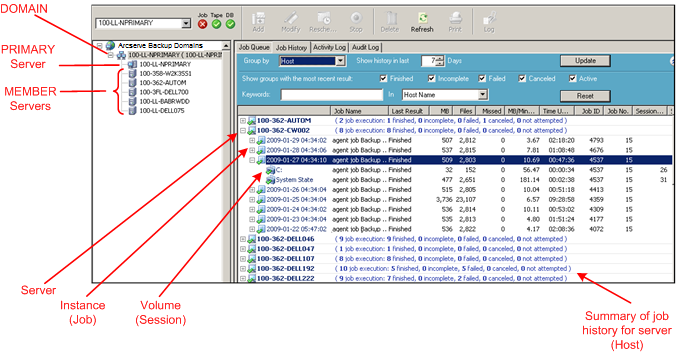Switch to the Job Queue tab
684x363 pixels.
pos(254,47)
